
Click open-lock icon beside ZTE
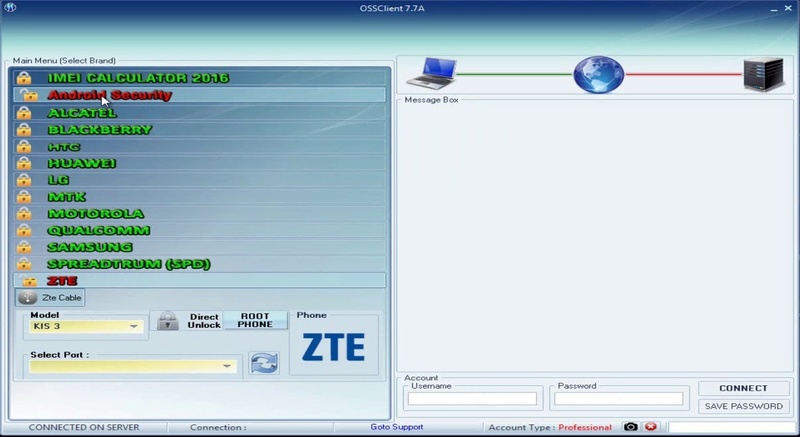tap(27, 280)
